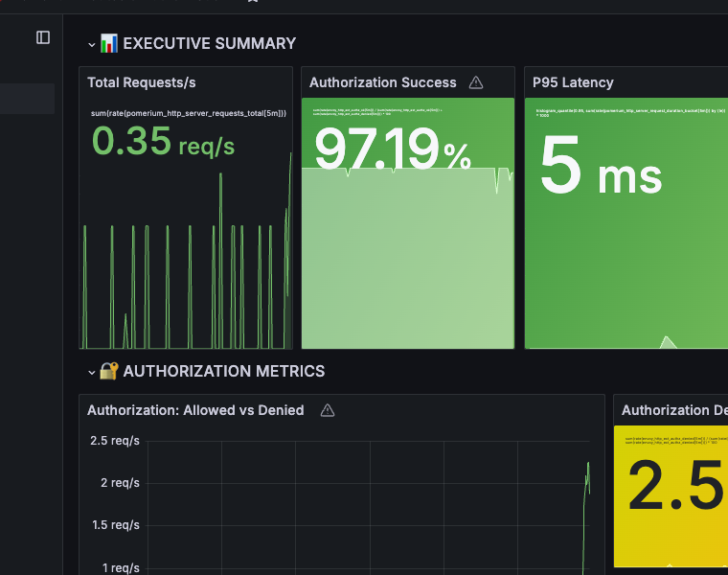
Task: Click the 1 req/s axis label
Action: [x=121, y=567]
